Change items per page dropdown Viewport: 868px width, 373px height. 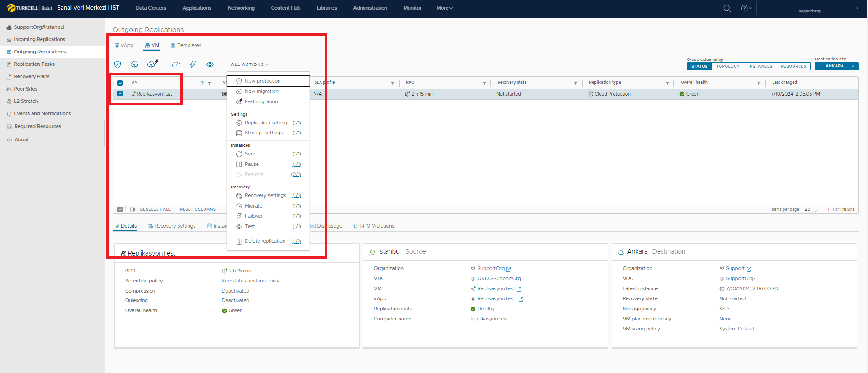(x=811, y=209)
